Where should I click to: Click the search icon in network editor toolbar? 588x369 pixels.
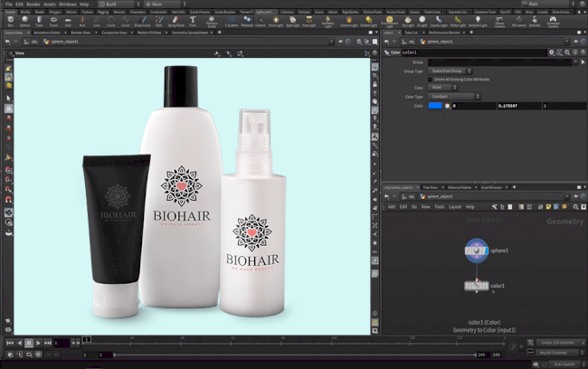pos(575,206)
